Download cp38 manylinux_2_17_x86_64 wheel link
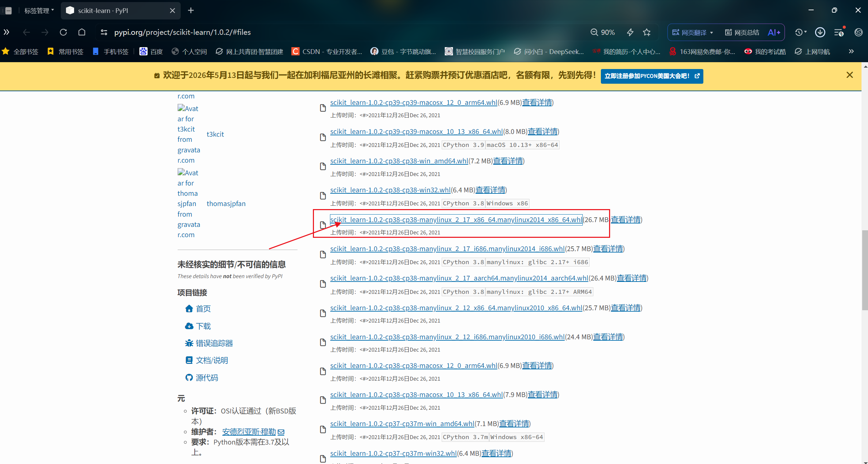This screenshot has width=868, height=464. point(456,220)
